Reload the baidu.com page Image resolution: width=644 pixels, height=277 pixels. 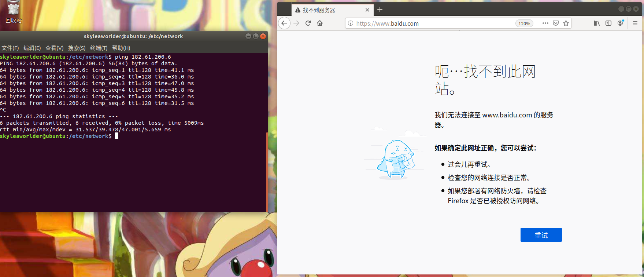tap(308, 23)
